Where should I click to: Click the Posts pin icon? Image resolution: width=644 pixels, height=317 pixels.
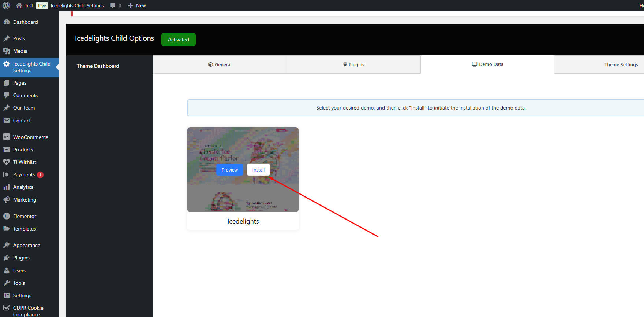[x=7, y=38]
